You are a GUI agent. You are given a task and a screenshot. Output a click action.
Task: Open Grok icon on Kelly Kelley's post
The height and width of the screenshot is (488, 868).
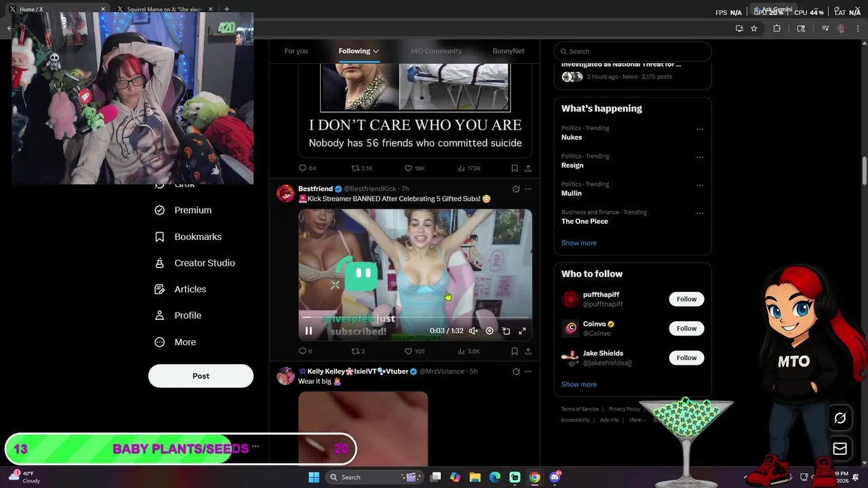tap(516, 371)
